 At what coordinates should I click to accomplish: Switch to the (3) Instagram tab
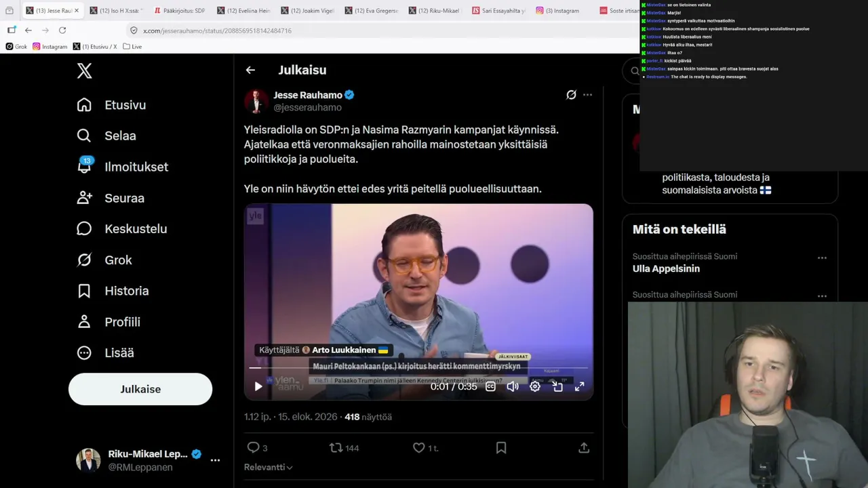click(562, 11)
